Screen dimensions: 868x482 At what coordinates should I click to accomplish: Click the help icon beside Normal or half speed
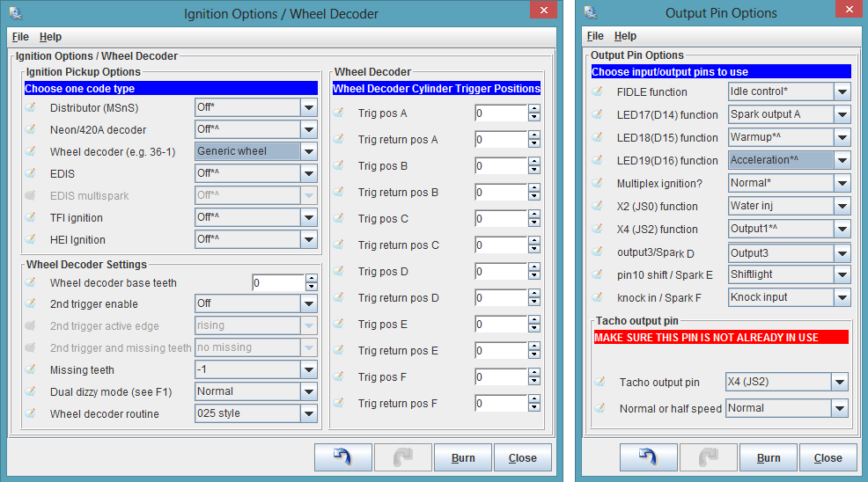pos(600,408)
